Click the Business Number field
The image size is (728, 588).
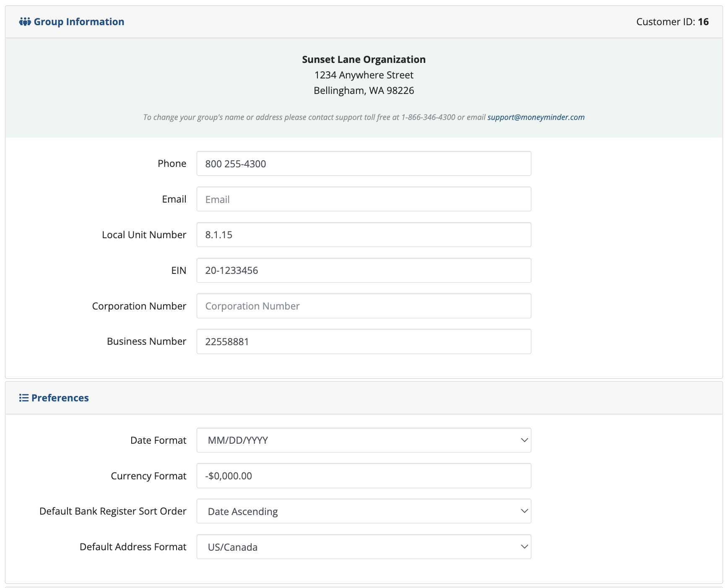pyautogui.click(x=364, y=341)
